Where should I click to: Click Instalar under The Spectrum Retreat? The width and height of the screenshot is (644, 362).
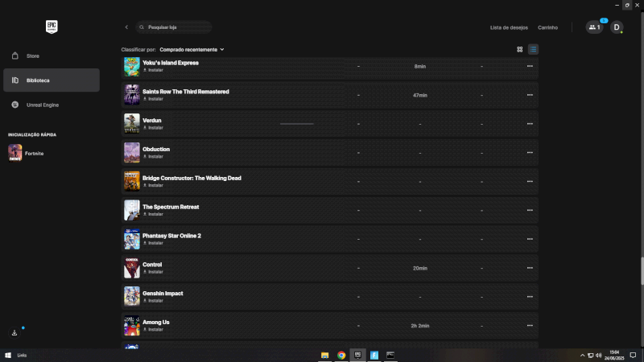pos(153,214)
